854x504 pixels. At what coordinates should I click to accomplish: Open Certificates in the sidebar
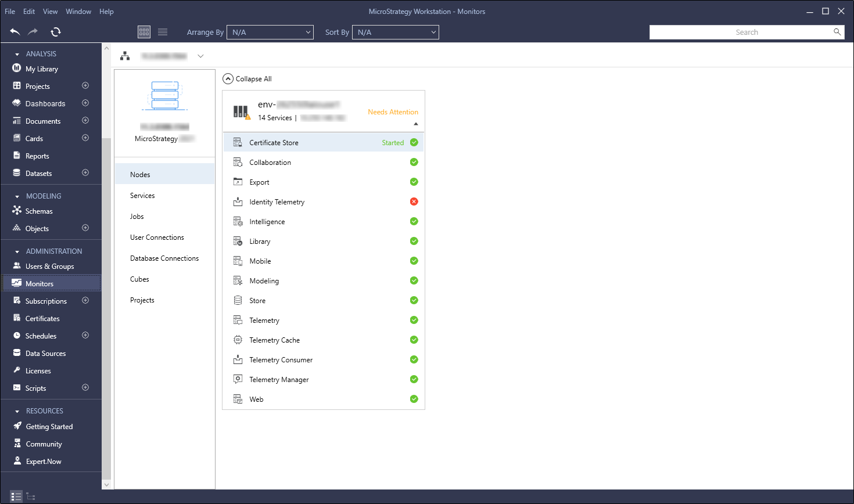[42, 319]
